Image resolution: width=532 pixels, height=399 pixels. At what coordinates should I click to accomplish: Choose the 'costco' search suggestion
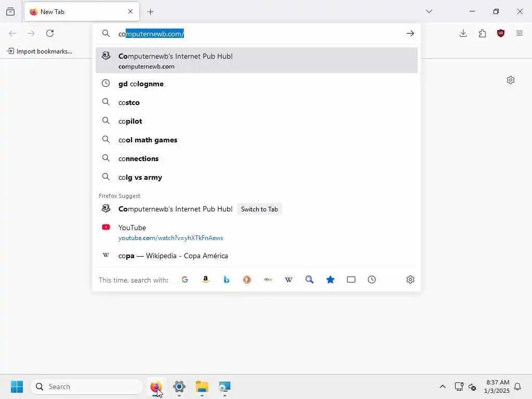[x=257, y=102]
